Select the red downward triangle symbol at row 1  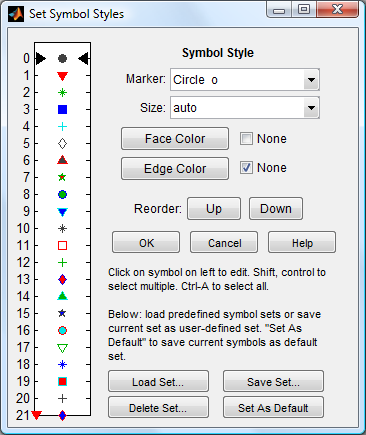[62, 76]
